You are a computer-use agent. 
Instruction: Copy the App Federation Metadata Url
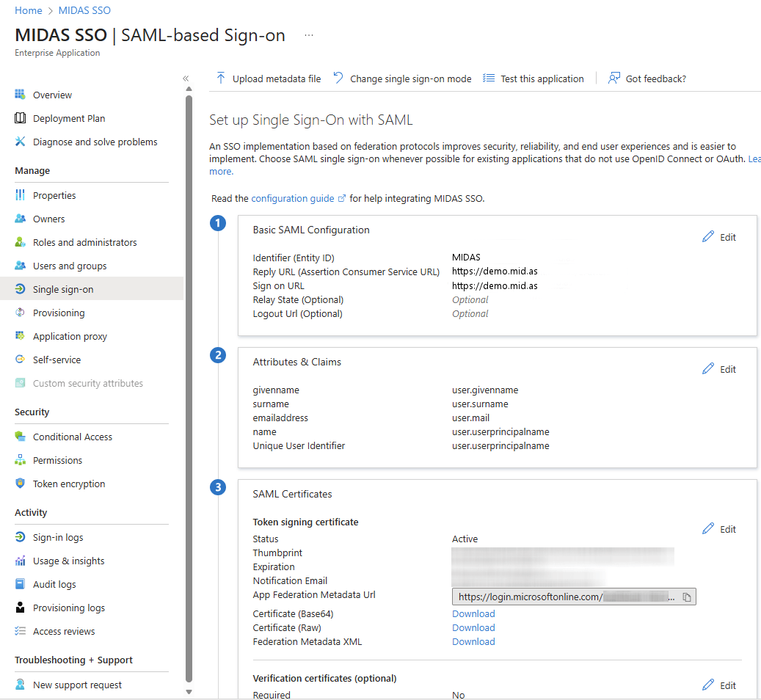(687, 597)
